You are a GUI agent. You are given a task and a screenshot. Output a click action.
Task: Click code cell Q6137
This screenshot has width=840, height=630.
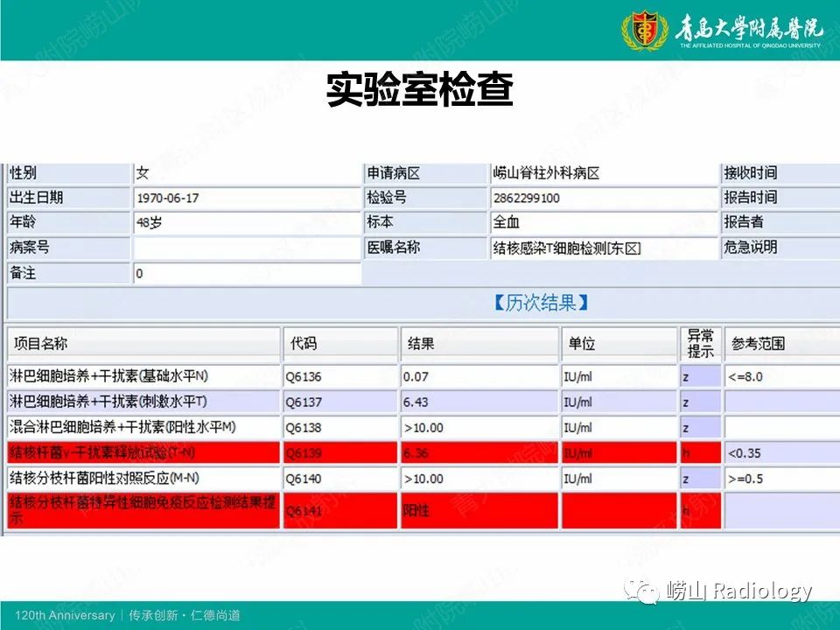click(x=340, y=402)
